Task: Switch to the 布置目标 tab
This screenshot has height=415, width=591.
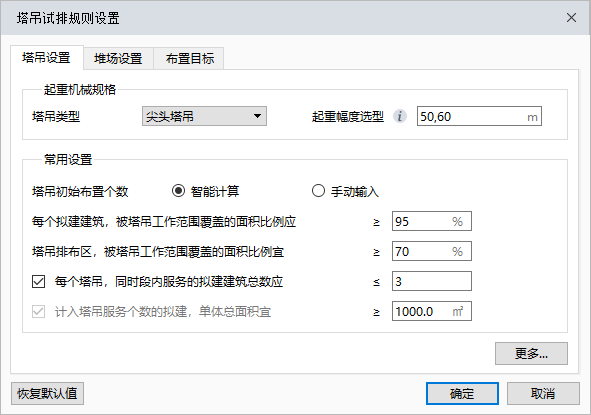Action: (190, 58)
